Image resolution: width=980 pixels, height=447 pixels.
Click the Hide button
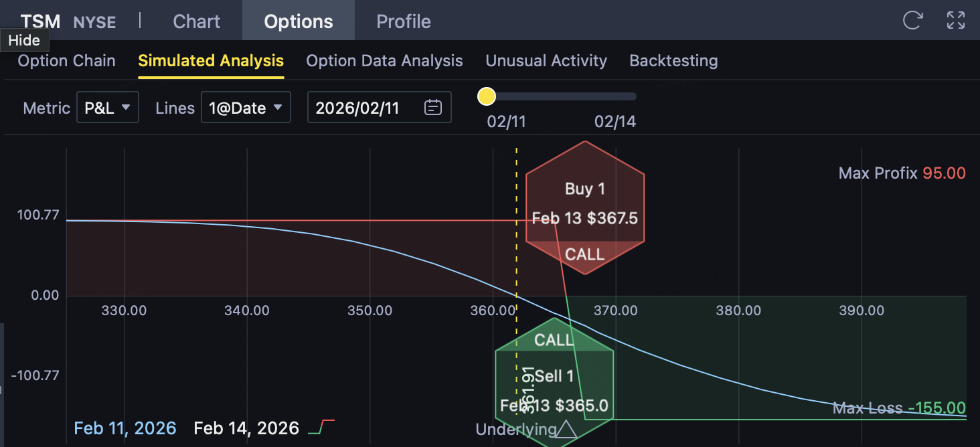24,40
